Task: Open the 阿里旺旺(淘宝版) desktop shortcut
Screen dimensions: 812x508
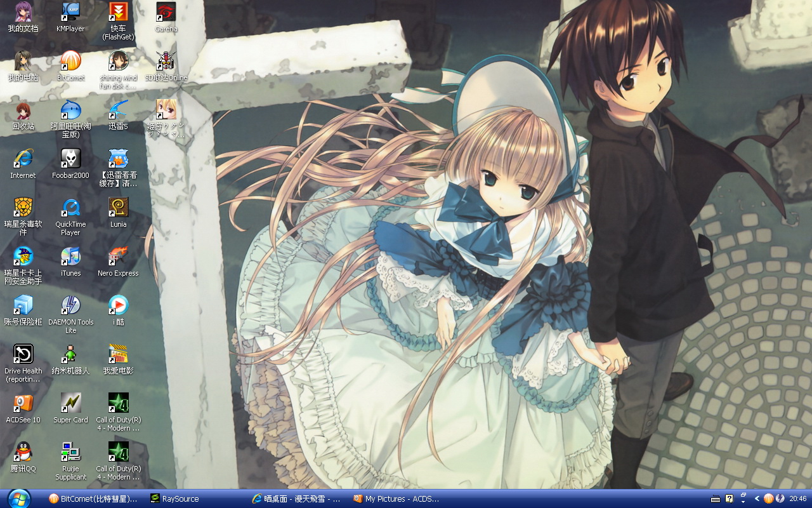Action: (70, 119)
